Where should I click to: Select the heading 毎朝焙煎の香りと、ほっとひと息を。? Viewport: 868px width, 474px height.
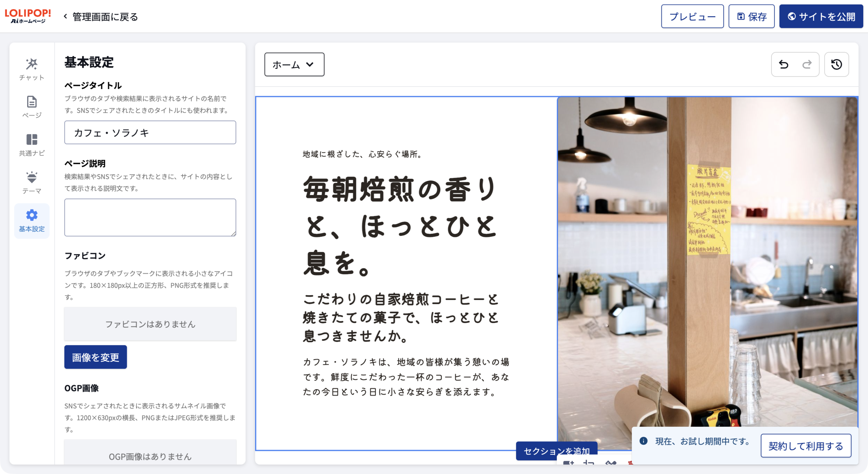[x=400, y=225]
